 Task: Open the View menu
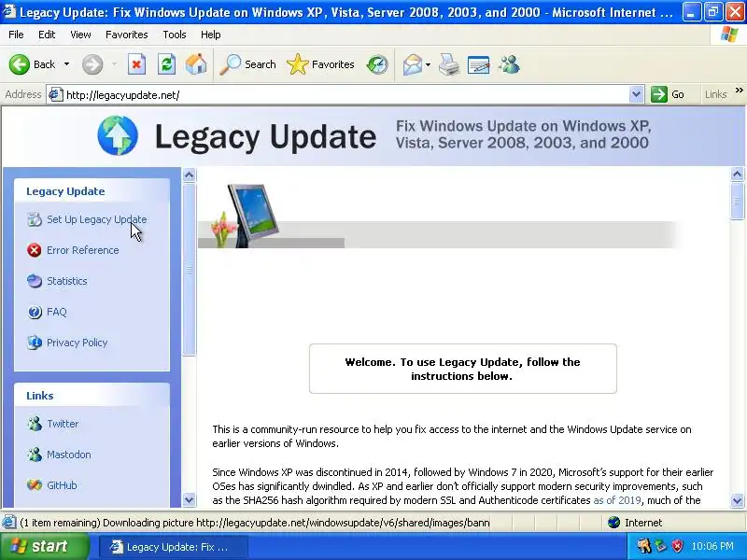click(80, 35)
